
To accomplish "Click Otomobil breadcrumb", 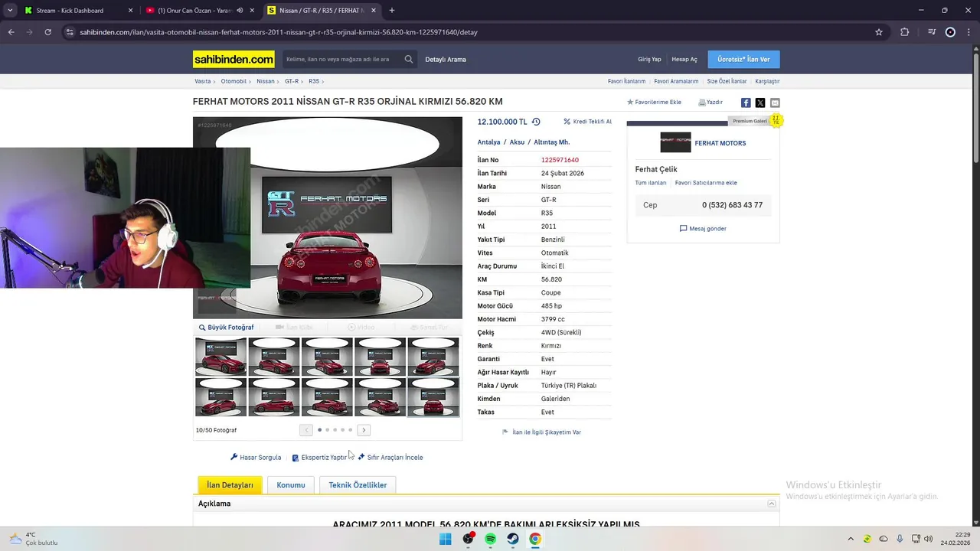I will tap(234, 81).
